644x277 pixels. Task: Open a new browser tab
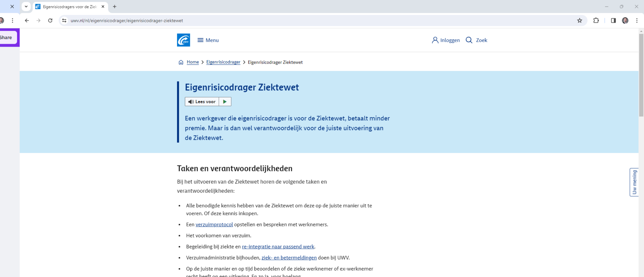tap(115, 7)
